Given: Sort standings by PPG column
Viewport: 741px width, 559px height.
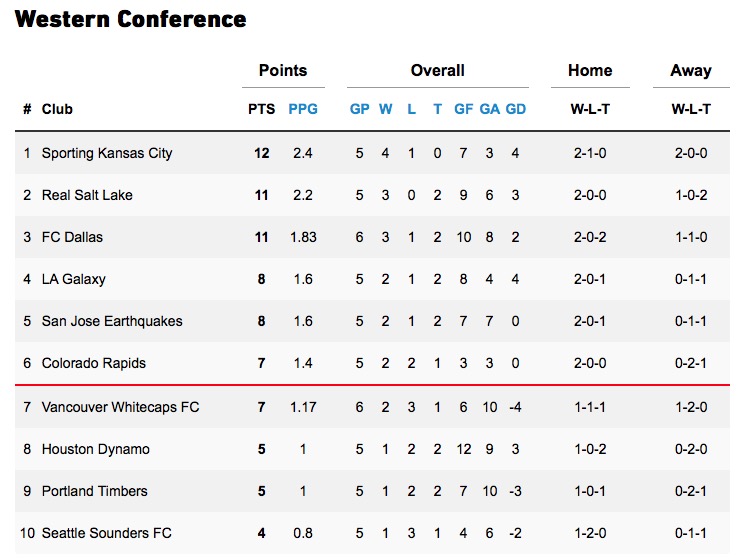Looking at the screenshot, I should [303, 109].
